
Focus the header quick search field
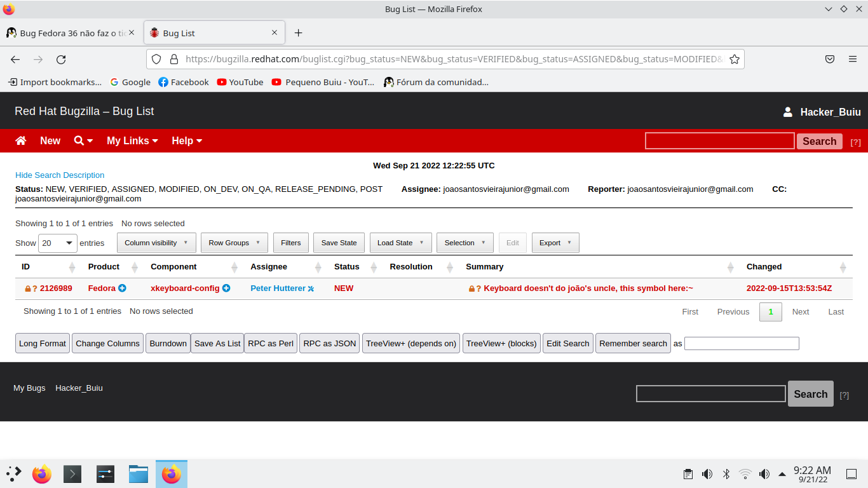tap(720, 141)
